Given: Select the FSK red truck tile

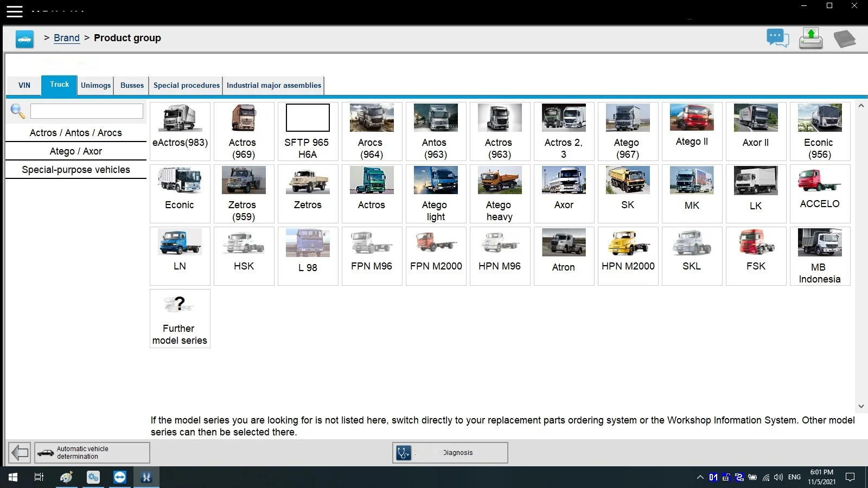Looking at the screenshot, I should [756, 256].
